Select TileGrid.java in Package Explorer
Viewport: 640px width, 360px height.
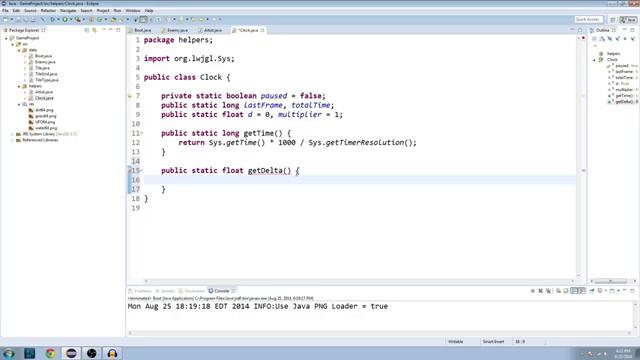(46, 74)
